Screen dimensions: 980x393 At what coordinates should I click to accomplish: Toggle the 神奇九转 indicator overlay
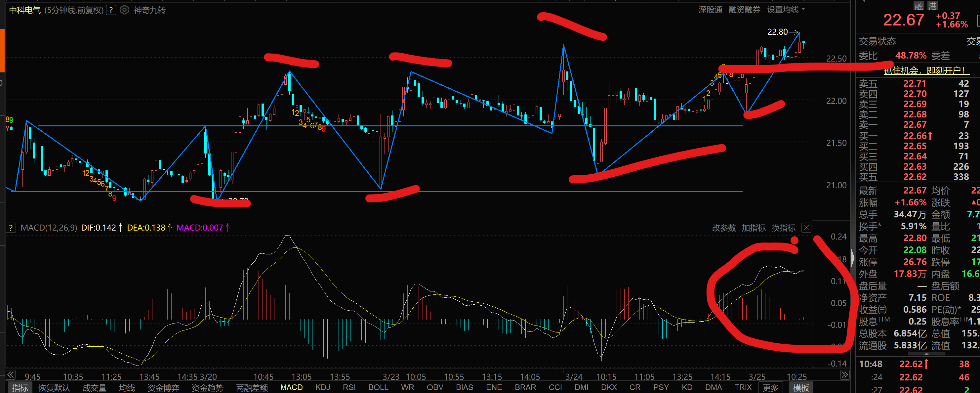(x=149, y=10)
